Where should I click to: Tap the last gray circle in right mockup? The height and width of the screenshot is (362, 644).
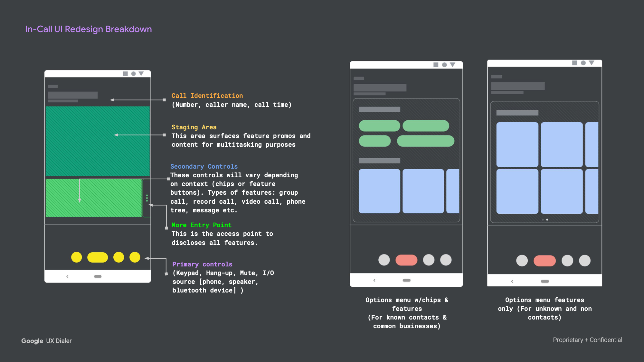(585, 261)
